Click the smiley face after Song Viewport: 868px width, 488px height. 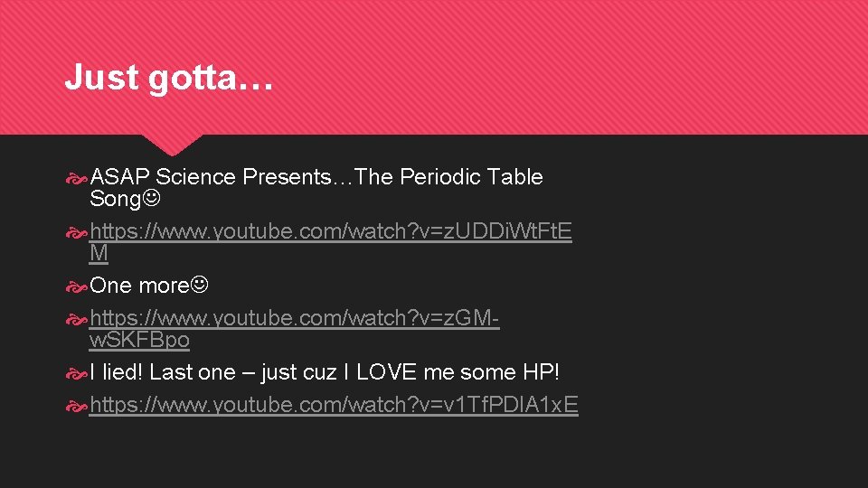[151, 198]
